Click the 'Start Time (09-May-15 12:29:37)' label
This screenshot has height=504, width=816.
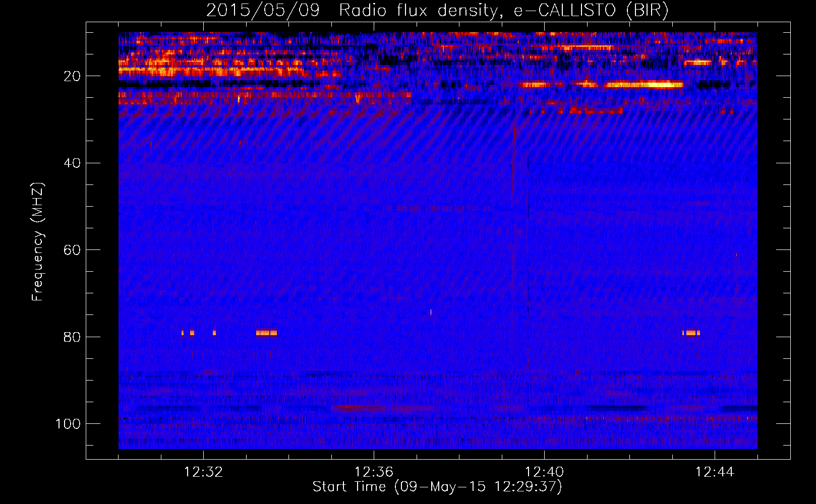coord(437,487)
